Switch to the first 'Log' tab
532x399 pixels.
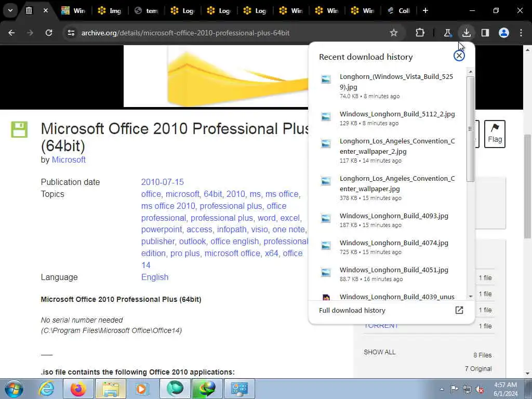tap(182, 10)
